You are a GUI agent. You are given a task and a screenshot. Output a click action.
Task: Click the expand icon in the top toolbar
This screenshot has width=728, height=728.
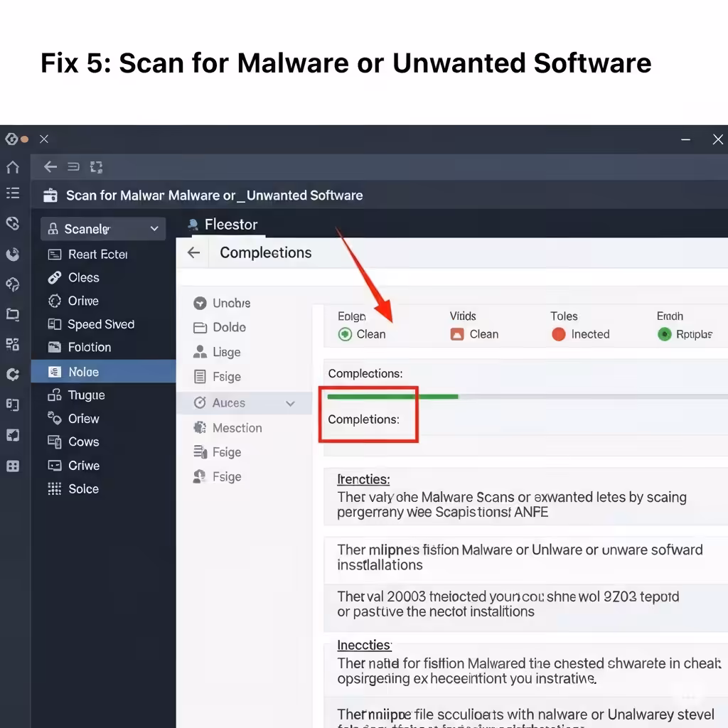pyautogui.click(x=96, y=167)
